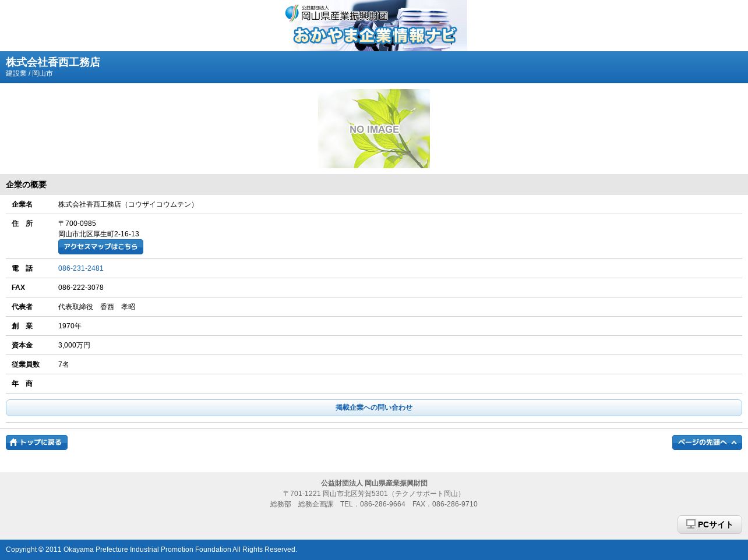Select address 岡山市北区厚生町2-16-13
This screenshot has width=748, height=560.
tap(98, 234)
